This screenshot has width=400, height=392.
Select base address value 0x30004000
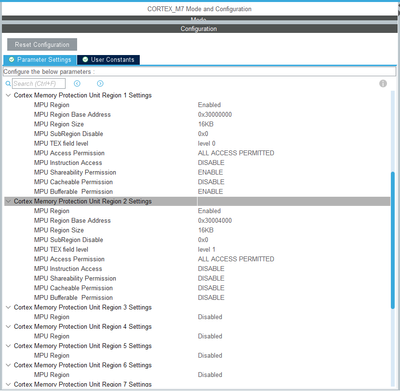point(215,221)
